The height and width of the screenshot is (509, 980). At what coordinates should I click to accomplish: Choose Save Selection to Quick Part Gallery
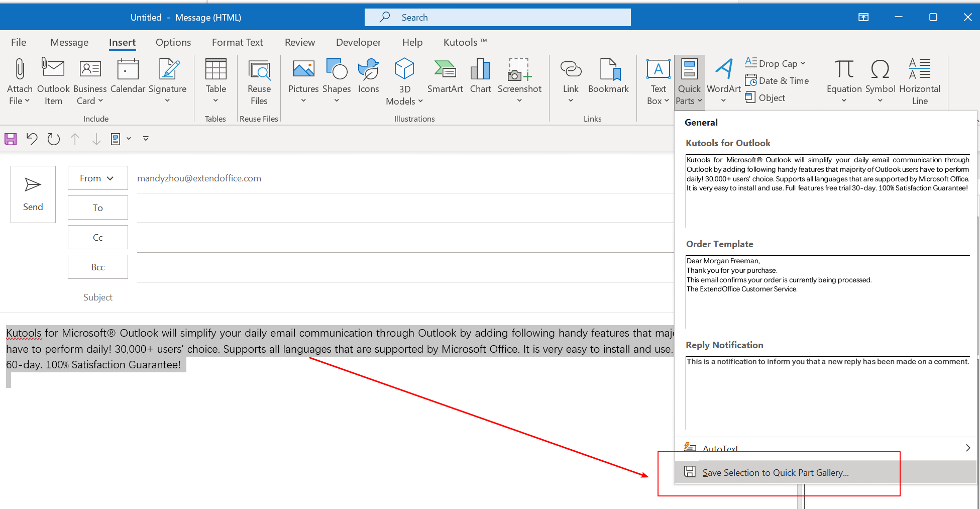point(776,472)
